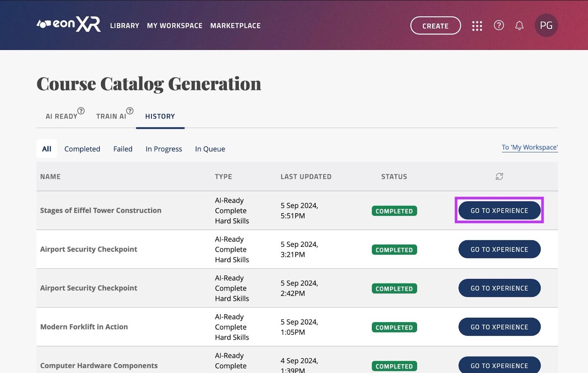Screen dimensions: 588x373
Task: Follow the To 'My Workspace' link
Action: point(530,147)
